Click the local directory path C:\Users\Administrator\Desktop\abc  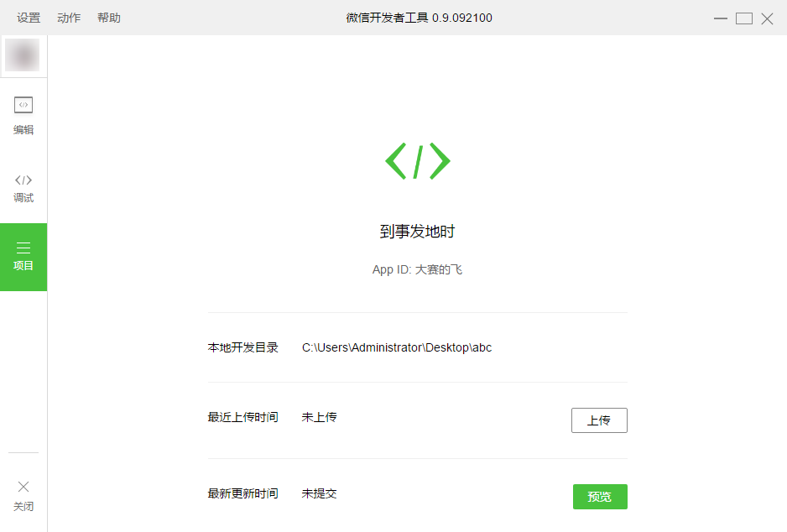pyautogui.click(x=397, y=347)
